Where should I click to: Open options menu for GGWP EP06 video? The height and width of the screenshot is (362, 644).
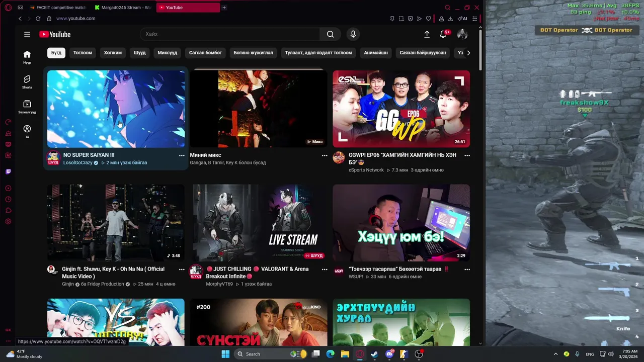click(x=467, y=155)
